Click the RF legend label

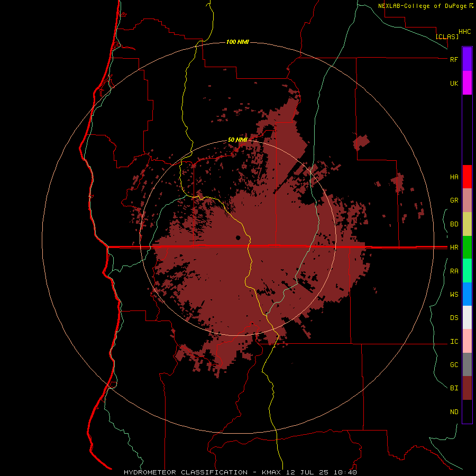pos(454,59)
